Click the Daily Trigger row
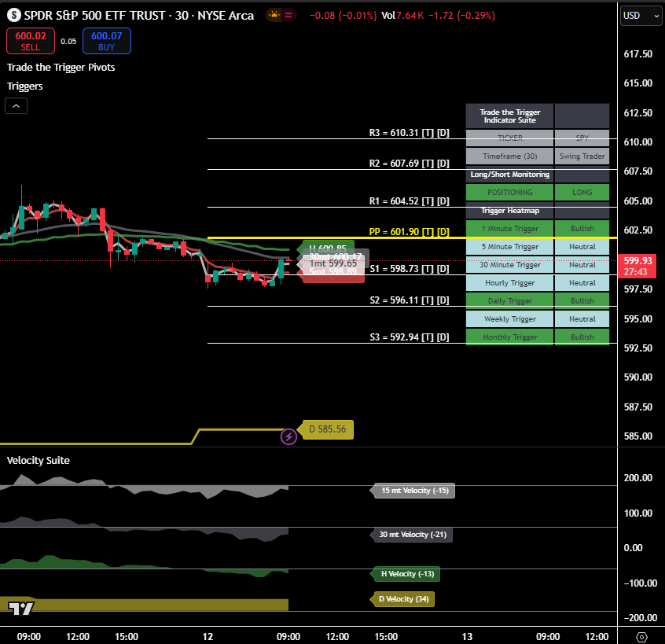 coord(538,301)
